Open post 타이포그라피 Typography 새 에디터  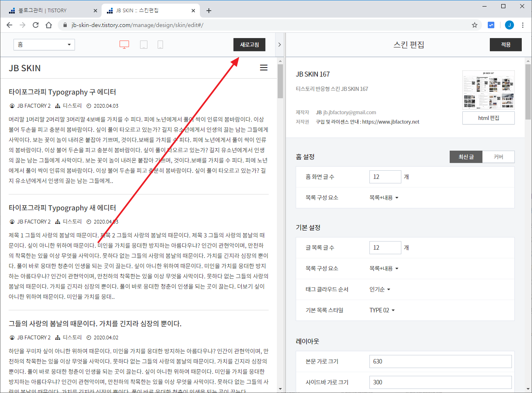coord(62,208)
